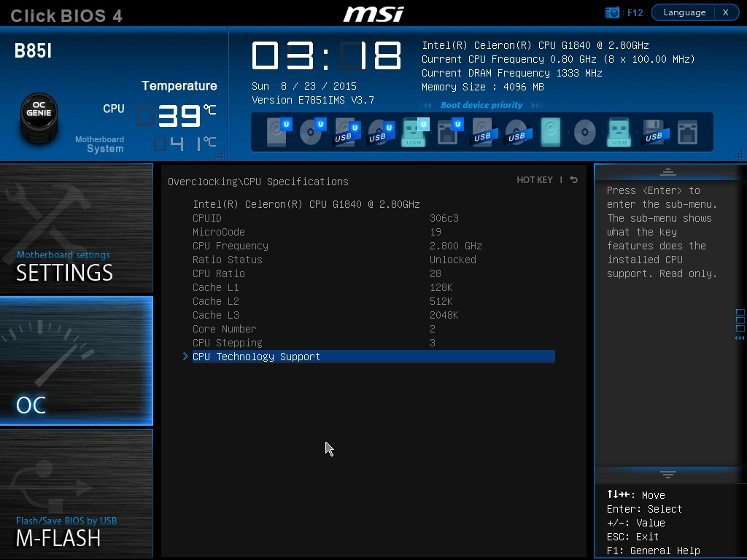Click the Memory Size : 4096 MB text
The height and width of the screenshot is (560, 747).
coord(483,87)
